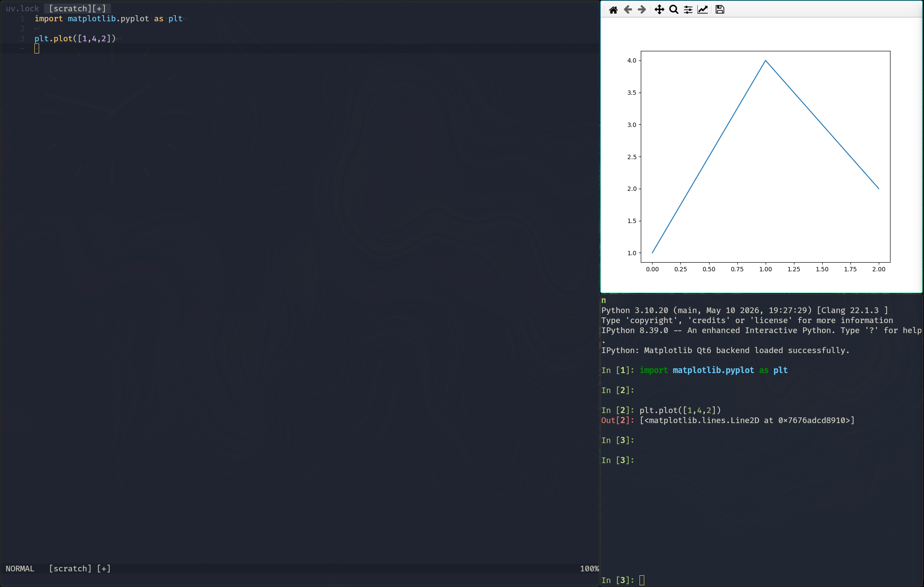Click the plotted blue line peak at 4.0

[x=766, y=61]
